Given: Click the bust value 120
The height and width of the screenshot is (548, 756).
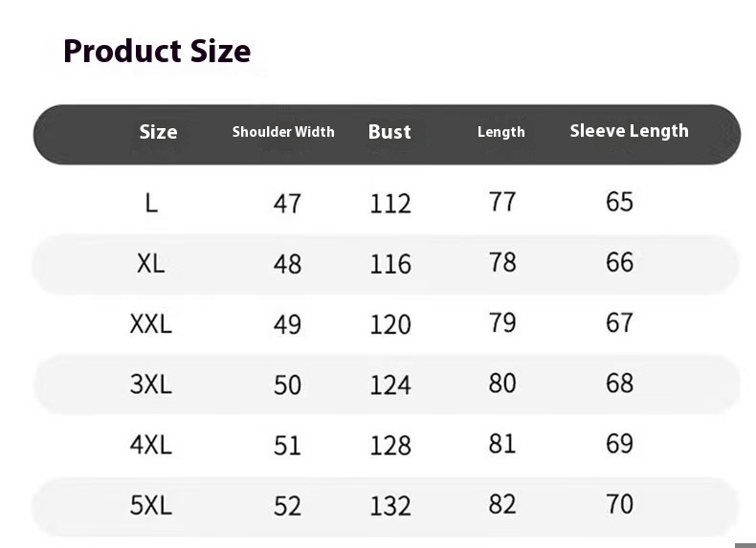Looking at the screenshot, I should pyautogui.click(x=390, y=324).
